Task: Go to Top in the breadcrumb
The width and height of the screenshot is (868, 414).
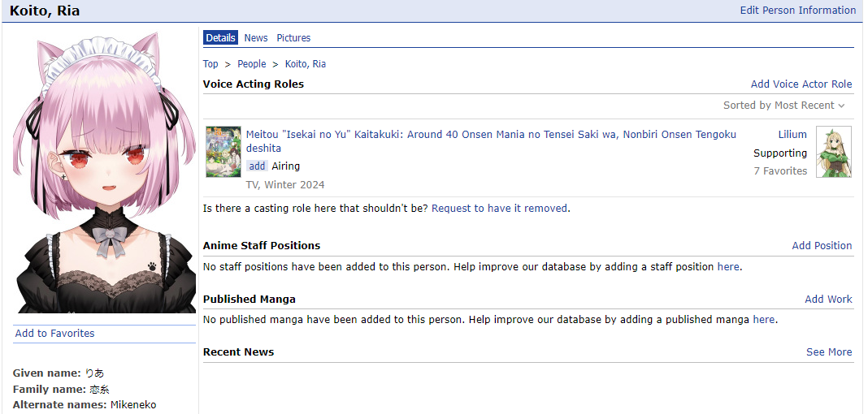Action: pyautogui.click(x=210, y=64)
